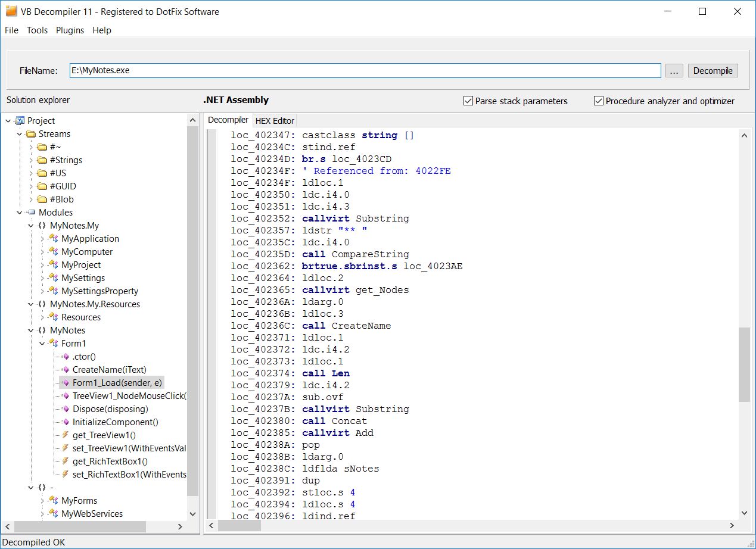
Task: Click the Resources class icon
Action: [54, 317]
